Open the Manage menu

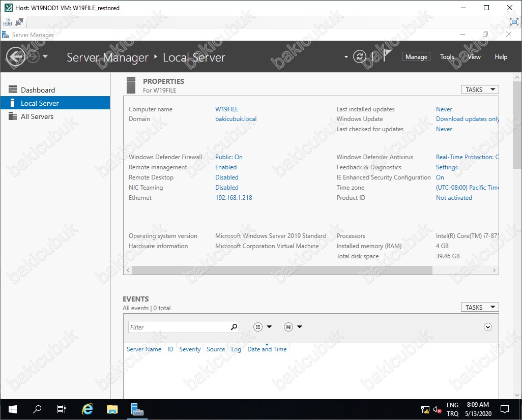[416, 57]
